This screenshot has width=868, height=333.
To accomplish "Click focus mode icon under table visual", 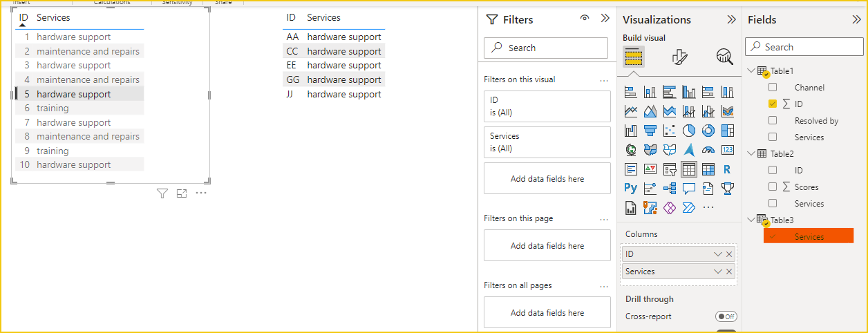I will tap(182, 193).
